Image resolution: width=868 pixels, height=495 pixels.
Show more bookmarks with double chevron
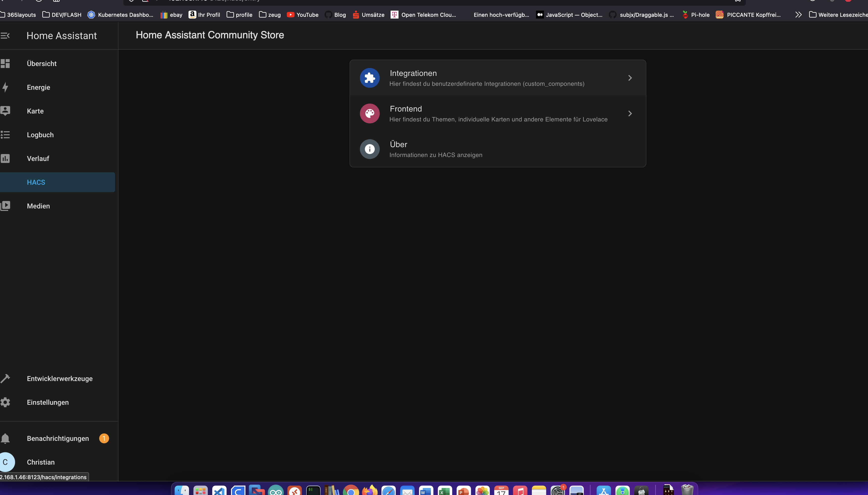[x=798, y=15]
